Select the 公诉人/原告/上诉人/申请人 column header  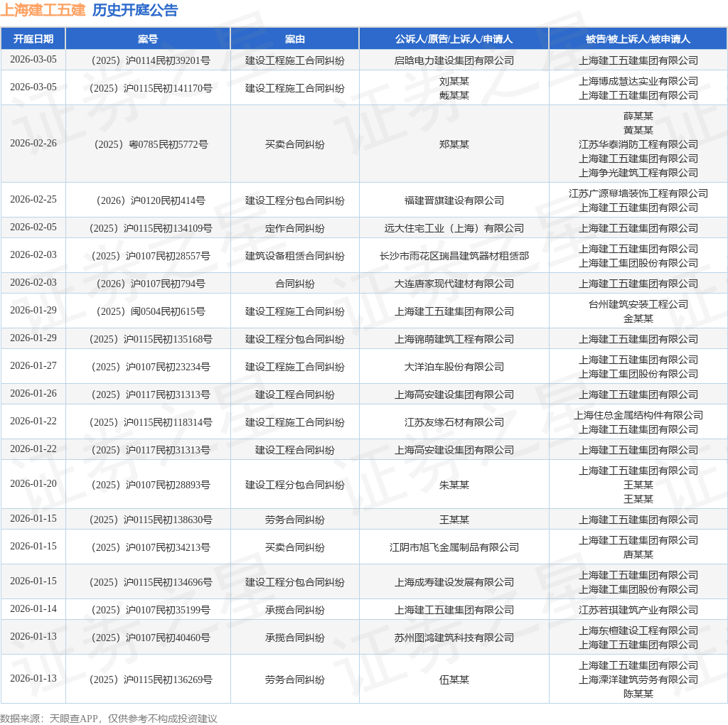[x=454, y=39]
